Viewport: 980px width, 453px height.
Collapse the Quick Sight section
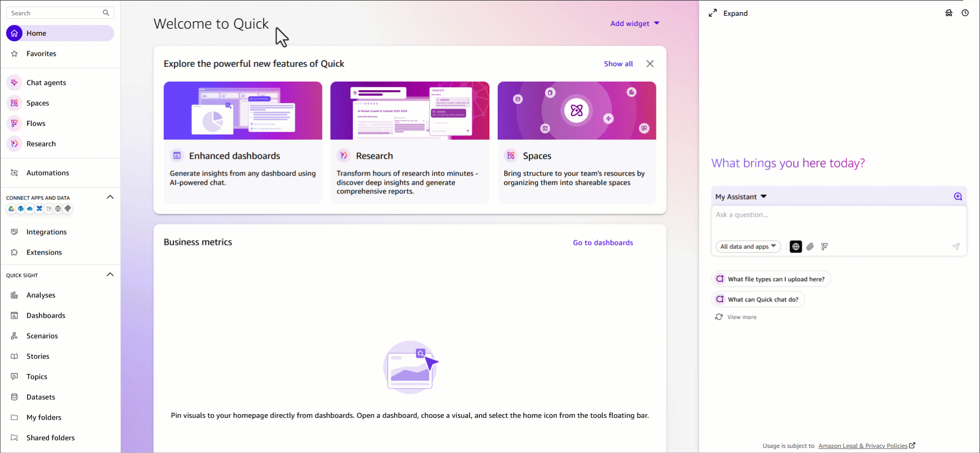[110, 275]
